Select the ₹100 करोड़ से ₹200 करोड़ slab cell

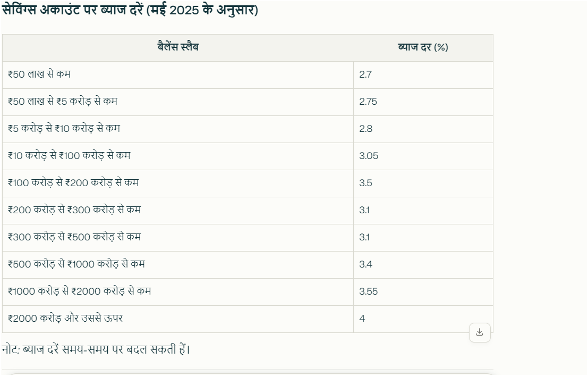73,183
